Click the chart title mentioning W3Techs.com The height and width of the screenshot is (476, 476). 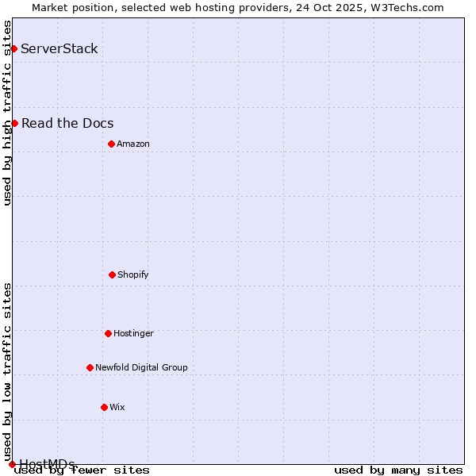[x=238, y=8]
